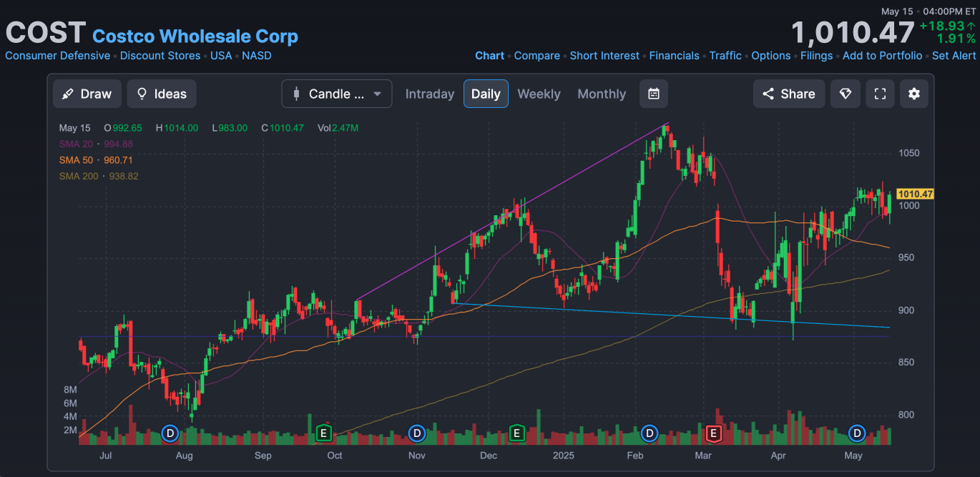This screenshot has height=477, width=980.
Task: Click the dividend D marker near February
Action: (650, 433)
